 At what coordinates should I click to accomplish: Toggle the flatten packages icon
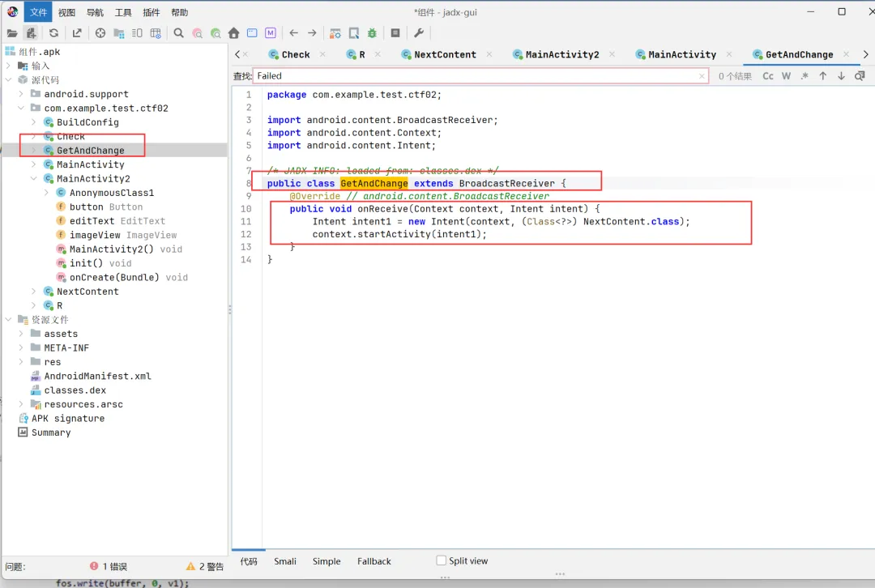[x=119, y=33]
